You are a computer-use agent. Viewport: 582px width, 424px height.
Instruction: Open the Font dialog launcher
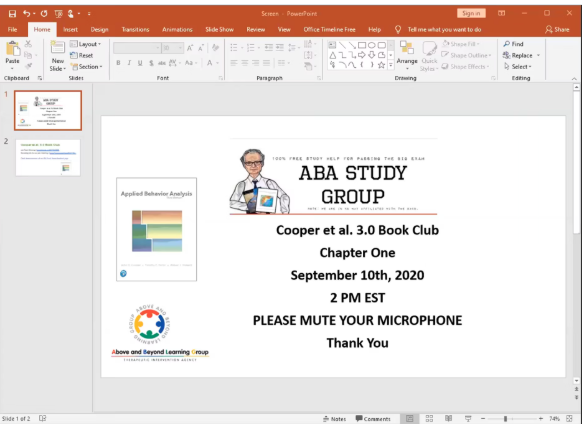pyautogui.click(x=220, y=78)
